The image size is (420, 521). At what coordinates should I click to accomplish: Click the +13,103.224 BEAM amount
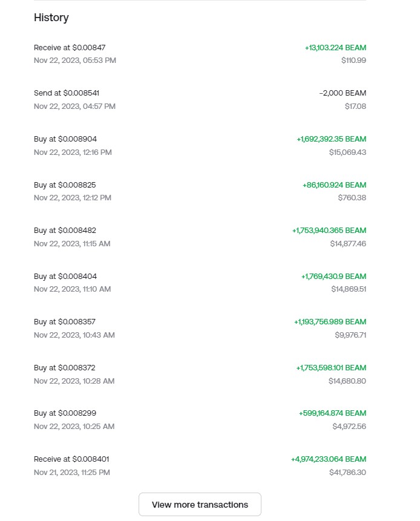point(335,48)
